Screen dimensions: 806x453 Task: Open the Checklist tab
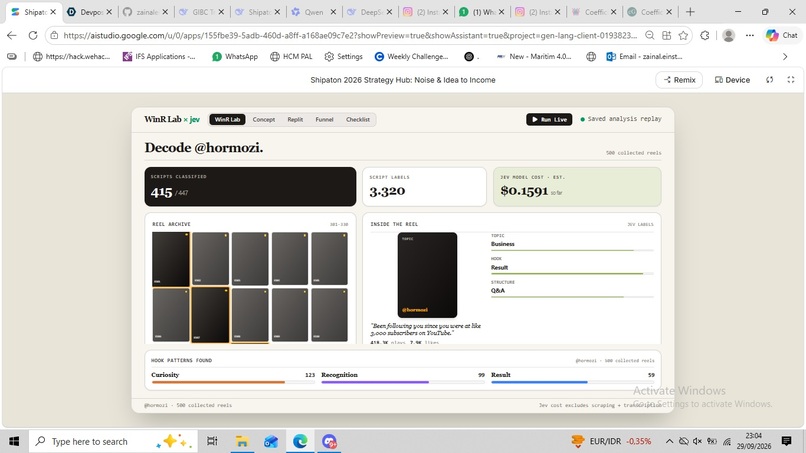click(x=358, y=119)
